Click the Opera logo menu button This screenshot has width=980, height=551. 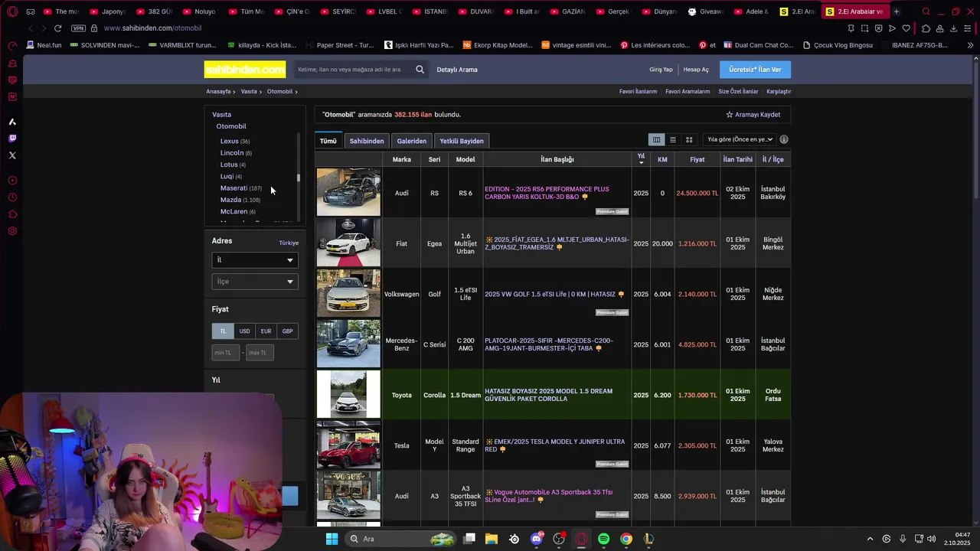click(x=12, y=11)
